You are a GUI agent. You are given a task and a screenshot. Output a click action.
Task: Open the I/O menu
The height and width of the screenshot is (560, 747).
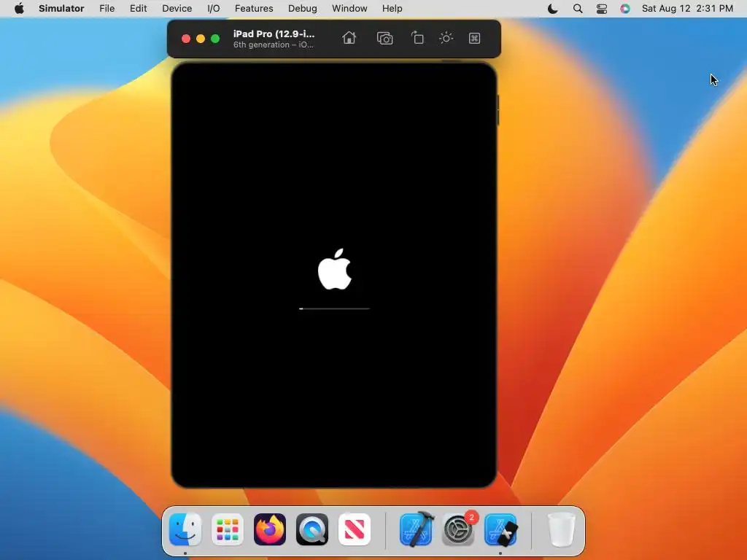tap(214, 9)
